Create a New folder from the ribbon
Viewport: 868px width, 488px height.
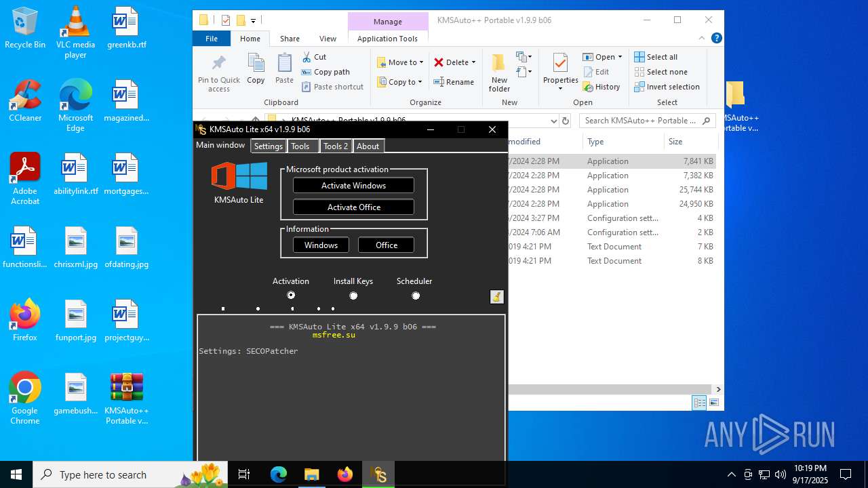(499, 73)
